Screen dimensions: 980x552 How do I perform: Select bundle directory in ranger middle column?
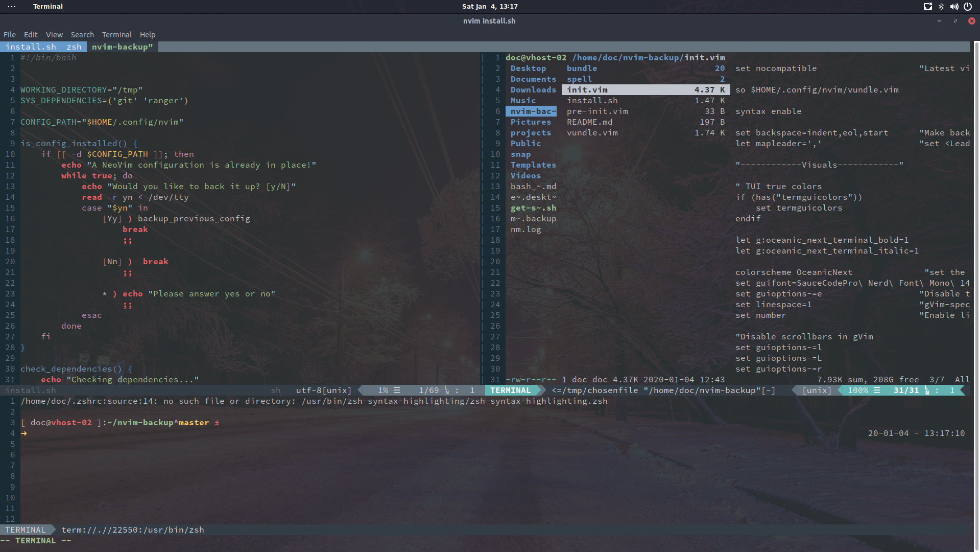[x=646, y=68]
